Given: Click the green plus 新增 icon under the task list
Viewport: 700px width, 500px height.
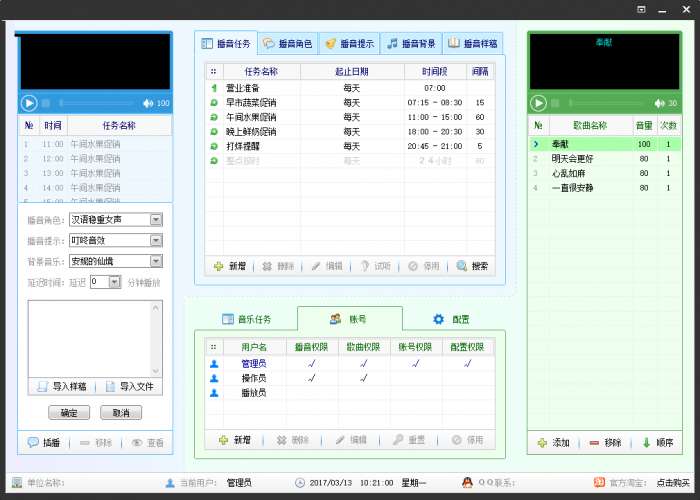Looking at the screenshot, I should coord(219,267).
